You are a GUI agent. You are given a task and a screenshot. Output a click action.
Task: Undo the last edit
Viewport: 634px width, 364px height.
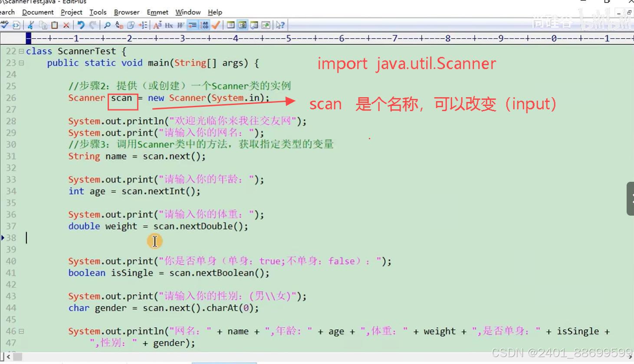(81, 25)
